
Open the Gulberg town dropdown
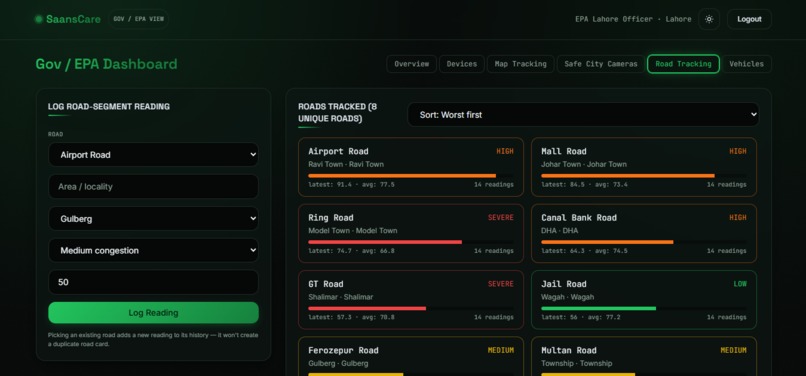click(x=153, y=219)
